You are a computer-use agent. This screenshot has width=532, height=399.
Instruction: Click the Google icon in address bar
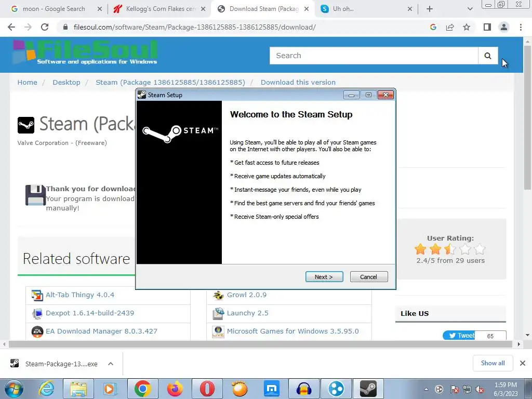433,27
